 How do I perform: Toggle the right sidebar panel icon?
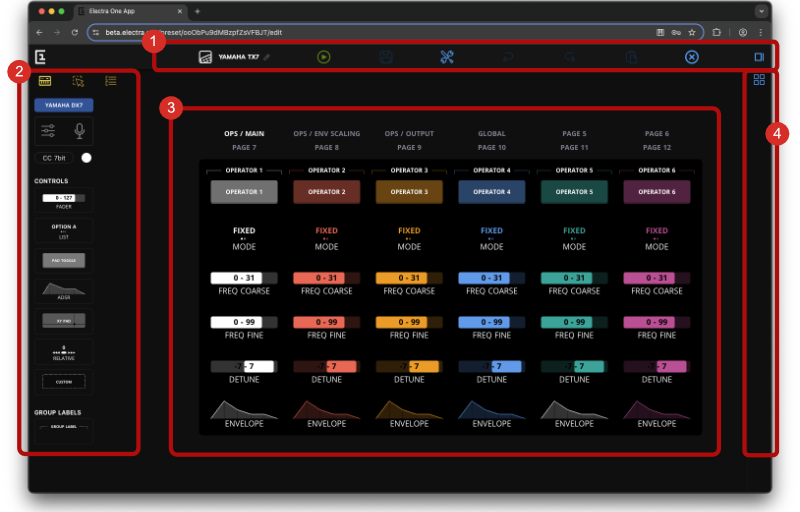759,57
